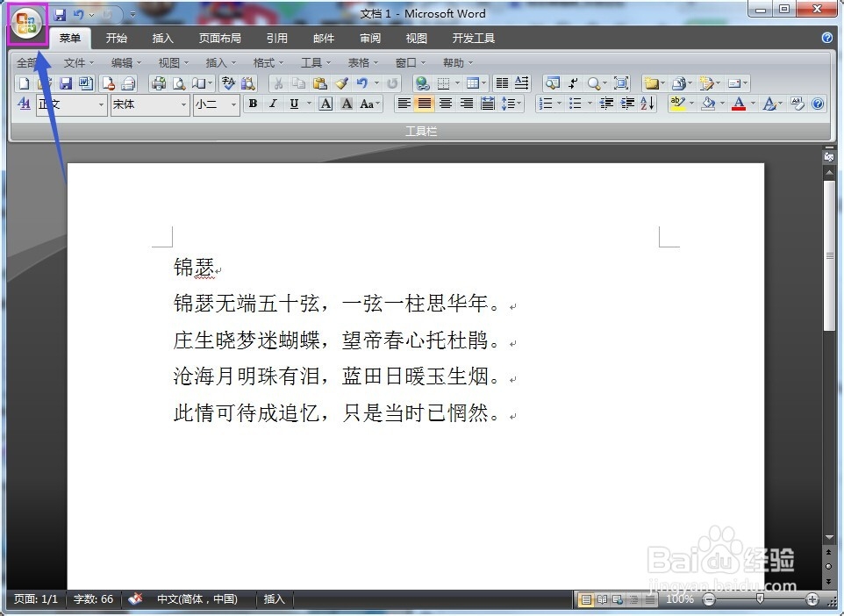844x616 pixels.
Task: Click the Columns layout icon
Action: point(502,83)
